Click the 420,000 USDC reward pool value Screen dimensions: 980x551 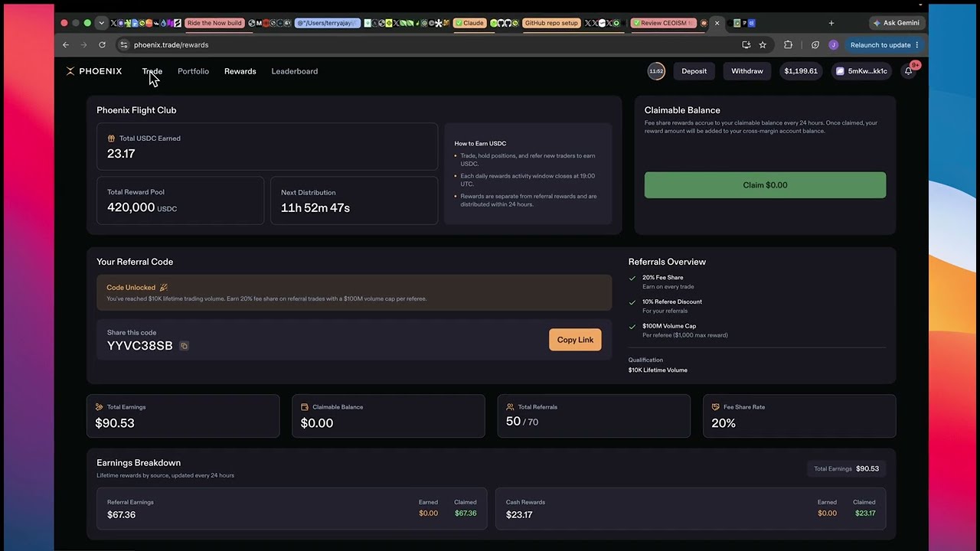click(x=142, y=207)
